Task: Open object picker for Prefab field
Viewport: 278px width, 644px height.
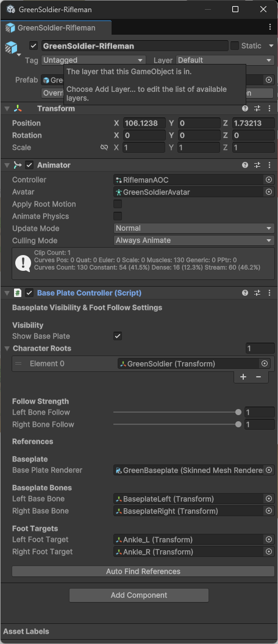Action: [x=269, y=80]
